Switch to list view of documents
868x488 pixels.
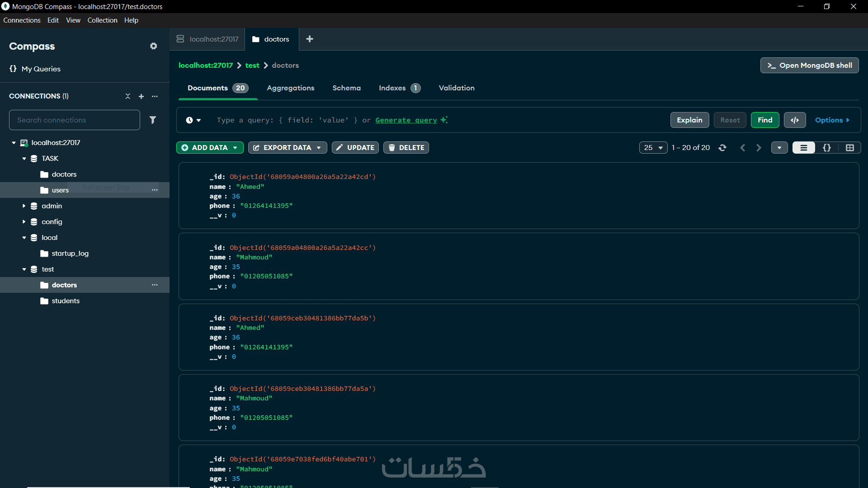(803, 148)
